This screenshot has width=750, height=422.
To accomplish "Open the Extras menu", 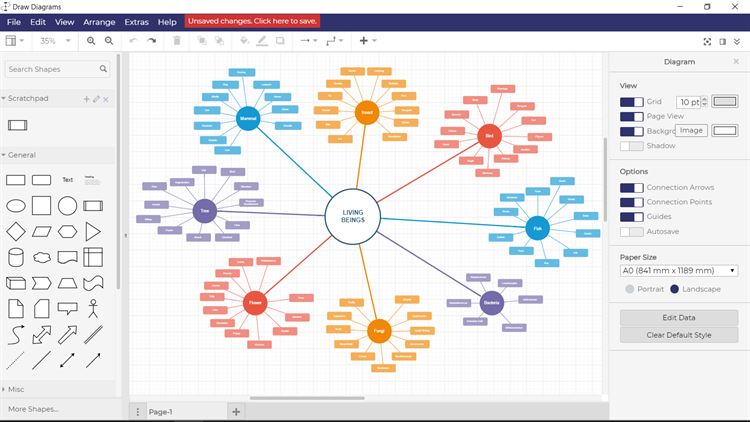I will click(136, 22).
